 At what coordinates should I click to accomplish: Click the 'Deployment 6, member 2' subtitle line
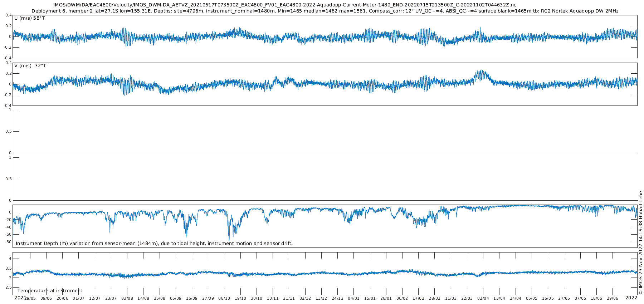[325, 11]
